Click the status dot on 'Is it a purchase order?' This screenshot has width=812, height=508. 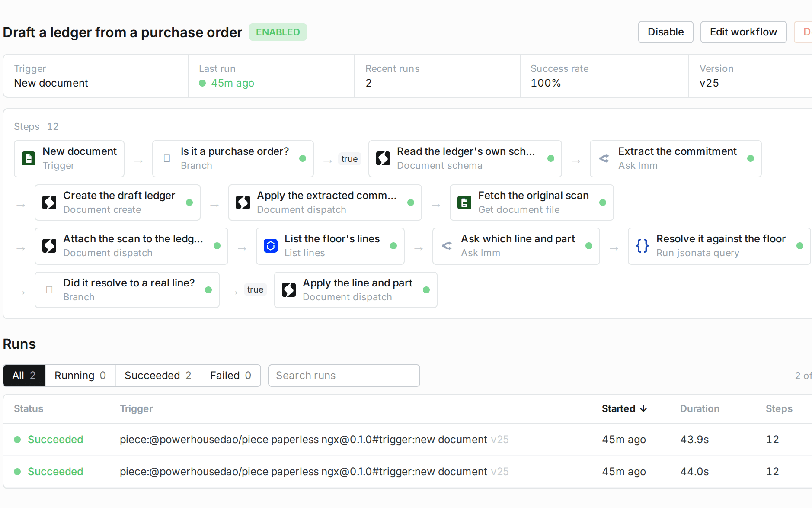303,158
